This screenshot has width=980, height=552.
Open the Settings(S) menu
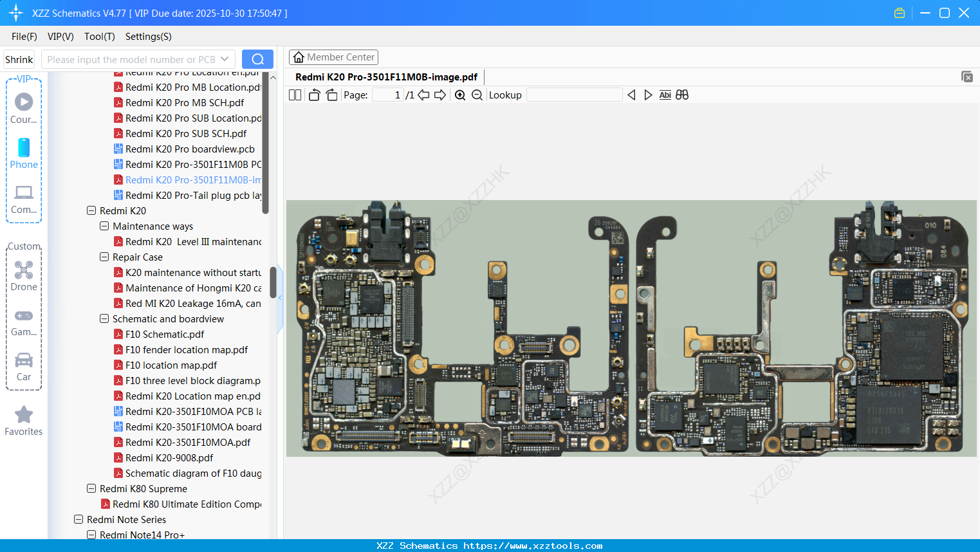point(148,37)
